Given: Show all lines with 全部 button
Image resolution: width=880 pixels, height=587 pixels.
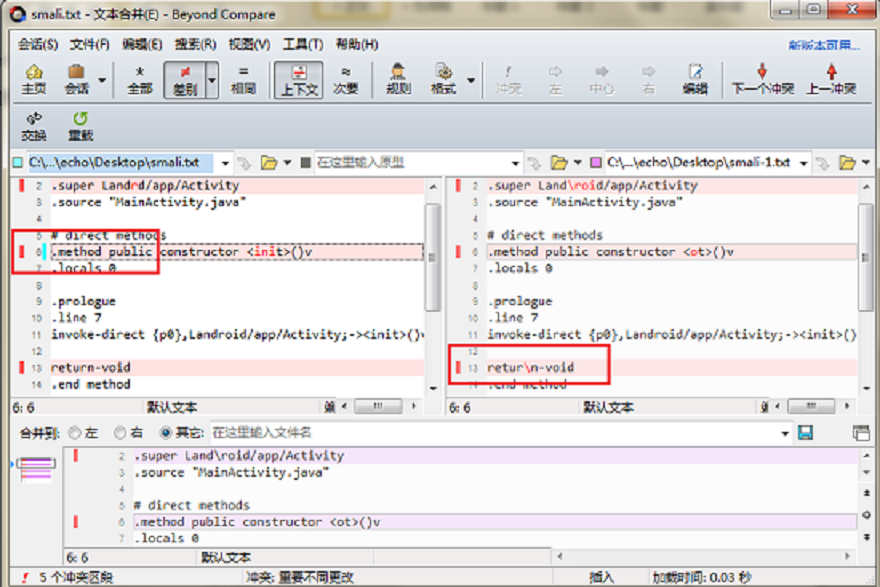Looking at the screenshot, I should point(140,79).
